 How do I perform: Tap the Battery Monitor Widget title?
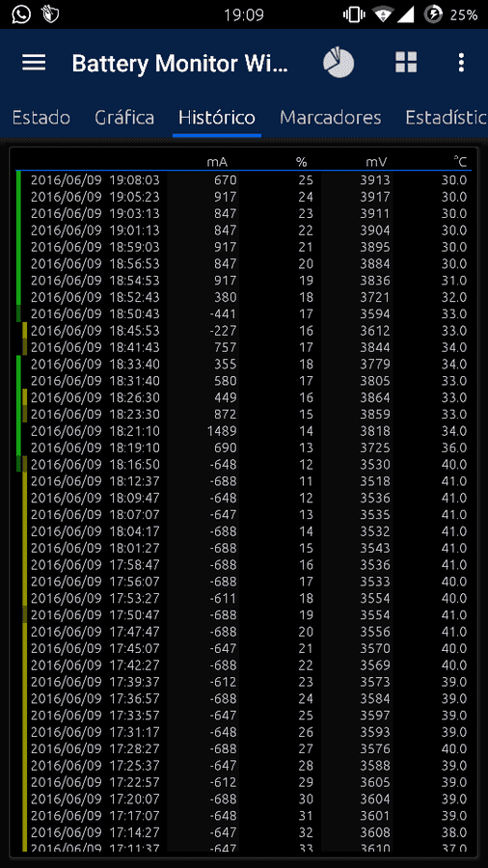click(179, 64)
